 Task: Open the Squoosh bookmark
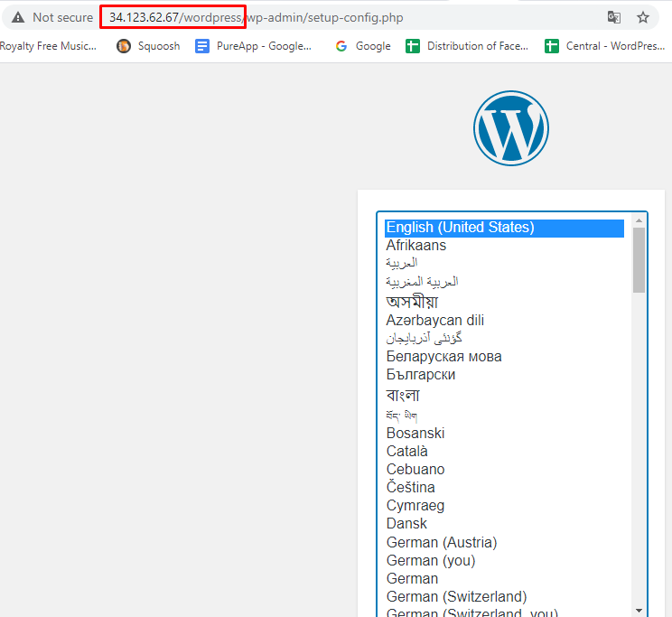tap(148, 46)
